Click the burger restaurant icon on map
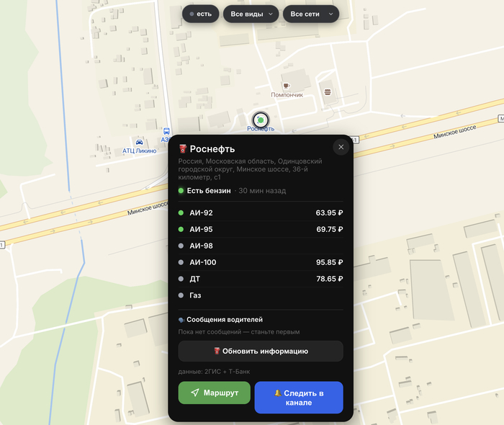The width and height of the screenshot is (504, 425). tap(328, 92)
